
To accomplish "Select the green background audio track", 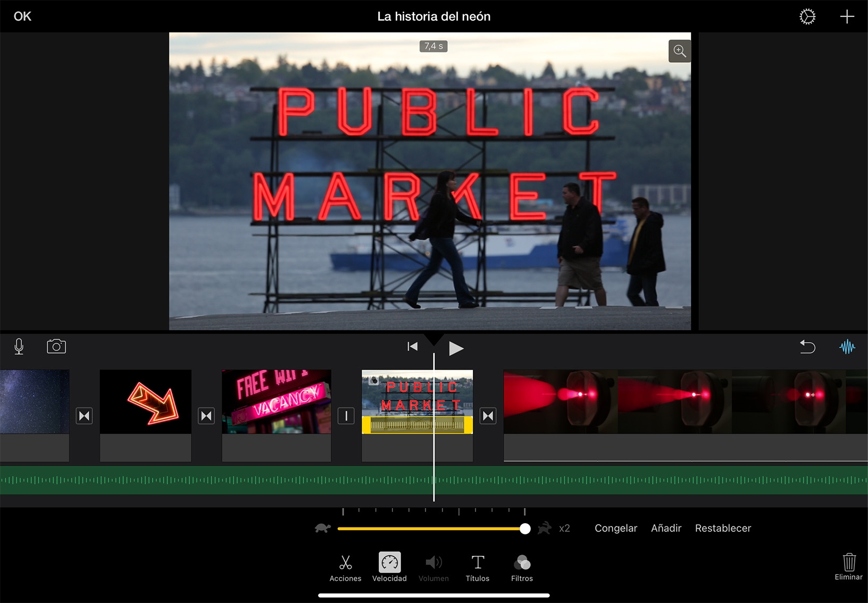I will point(434,480).
